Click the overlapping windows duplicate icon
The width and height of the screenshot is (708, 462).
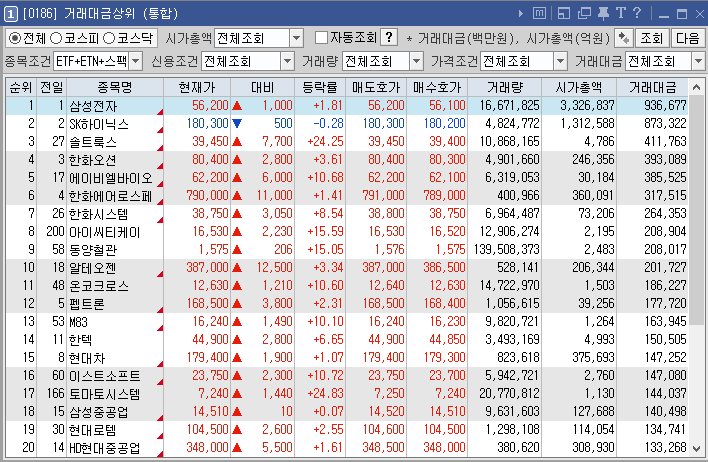point(584,14)
